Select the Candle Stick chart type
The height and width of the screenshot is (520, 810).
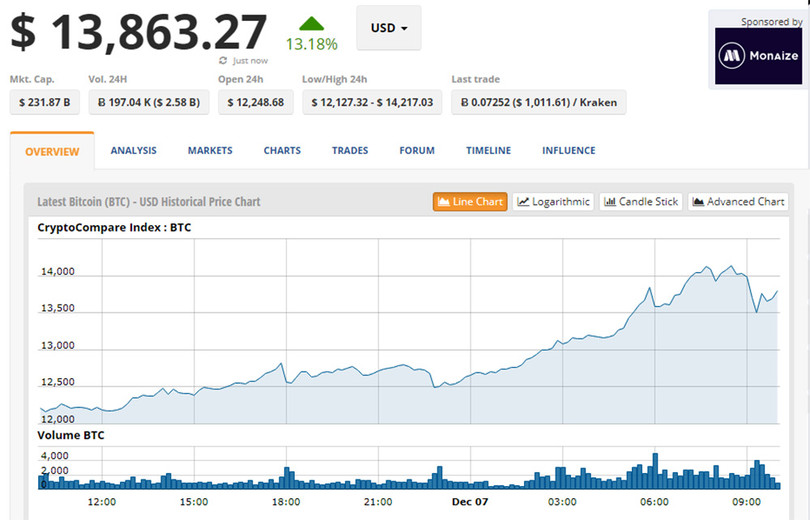click(640, 202)
